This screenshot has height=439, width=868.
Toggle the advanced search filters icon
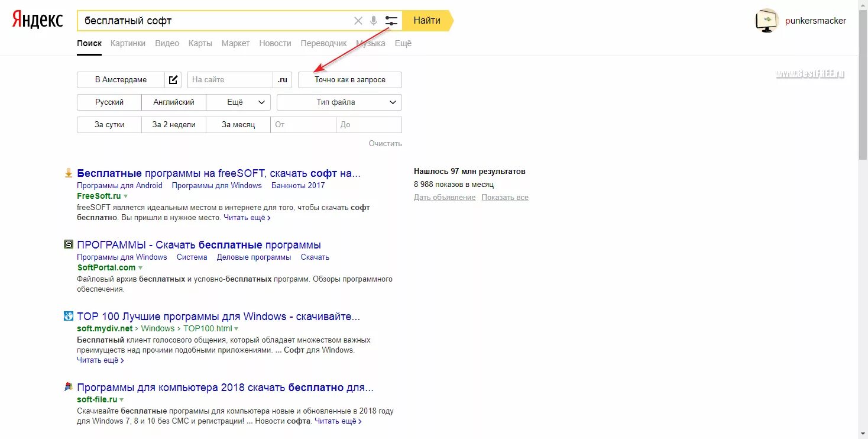391,21
